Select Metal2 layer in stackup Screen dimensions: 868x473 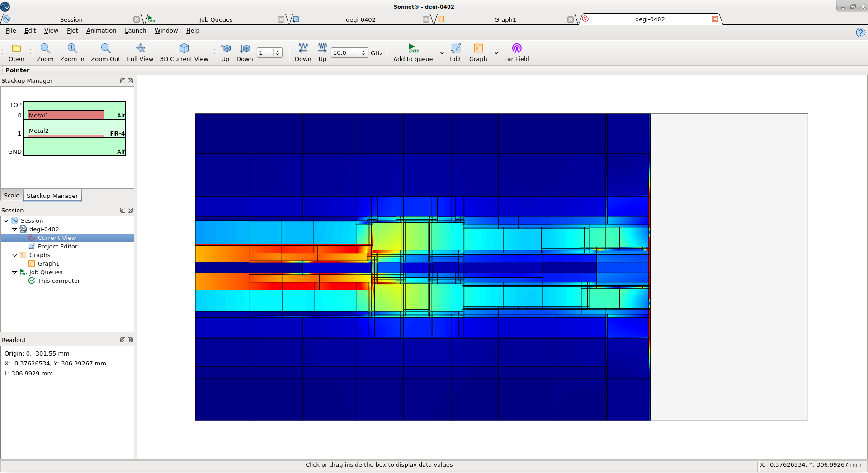point(66,136)
